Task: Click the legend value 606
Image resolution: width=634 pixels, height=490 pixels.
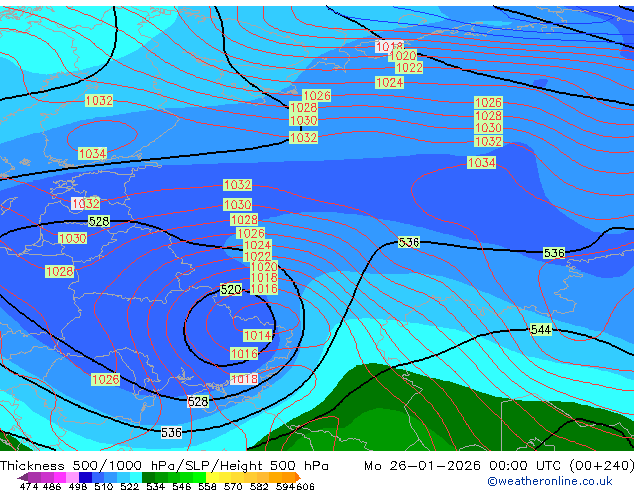Action: click(x=305, y=486)
